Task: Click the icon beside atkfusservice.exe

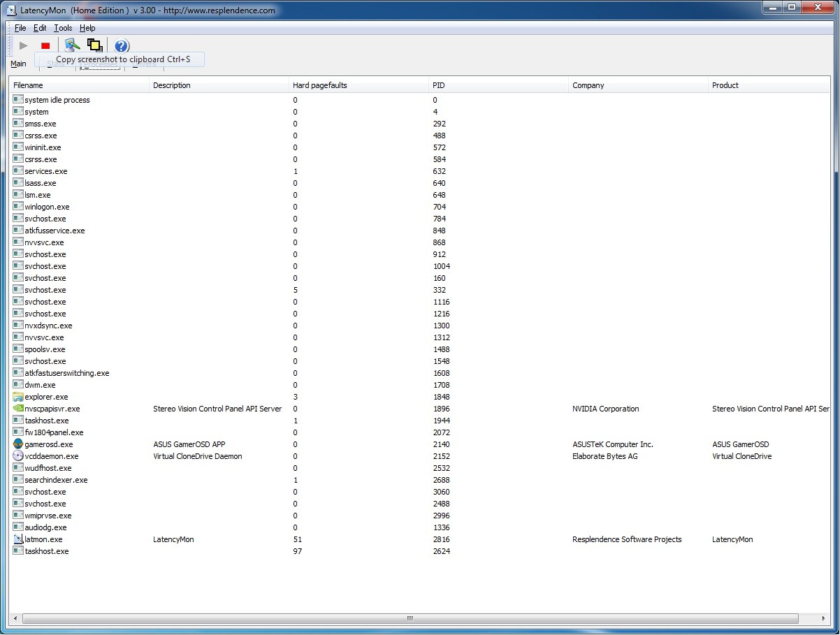Action: pos(18,231)
